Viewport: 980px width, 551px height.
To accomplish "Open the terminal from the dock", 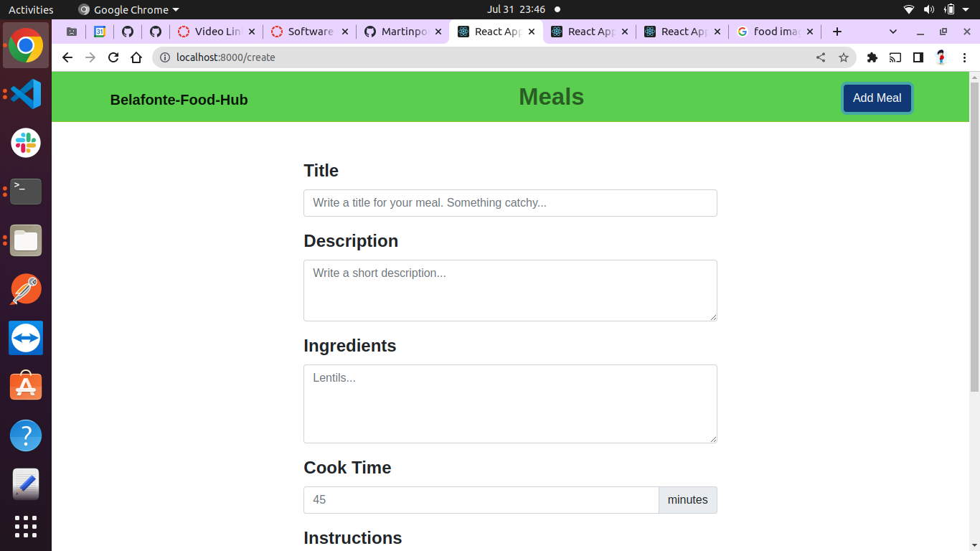I will [25, 192].
